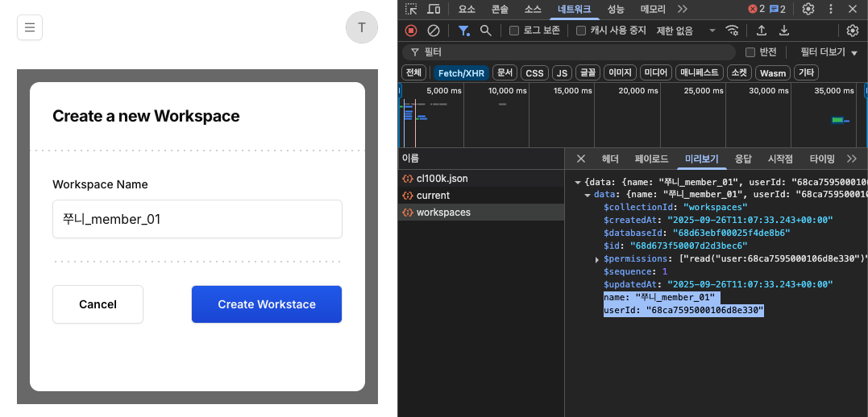Select the inspect element picker icon
The width and height of the screenshot is (868, 417).
[411, 9]
